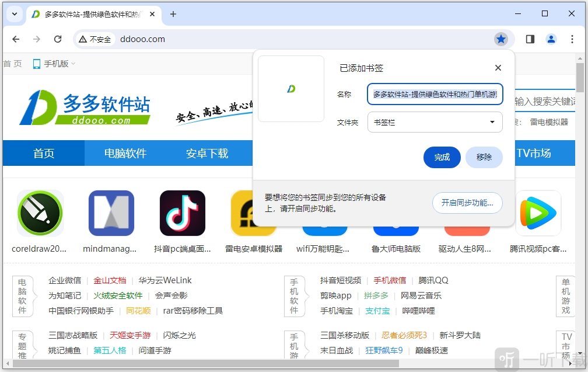Click the 完成 button to save bookmark
This screenshot has height=372, width=588.
pyautogui.click(x=442, y=157)
